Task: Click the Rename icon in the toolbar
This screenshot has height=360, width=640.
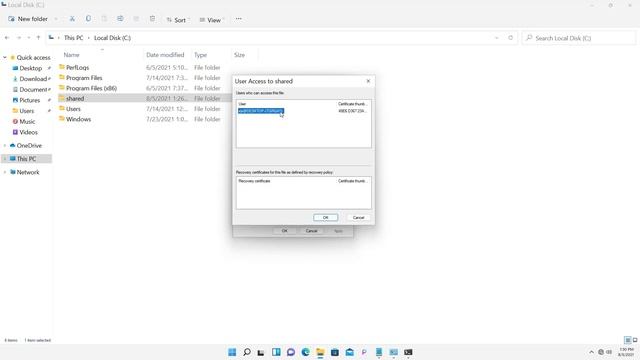Action: (x=120, y=19)
